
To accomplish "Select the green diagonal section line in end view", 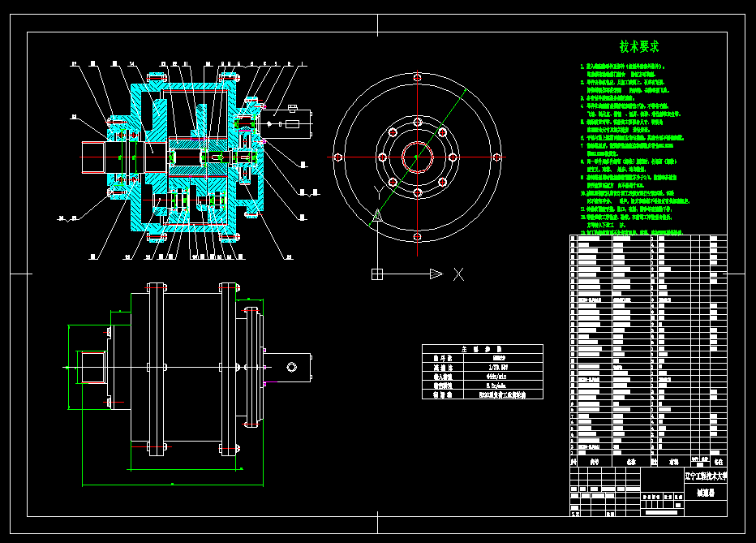I will pyautogui.click(x=418, y=157).
